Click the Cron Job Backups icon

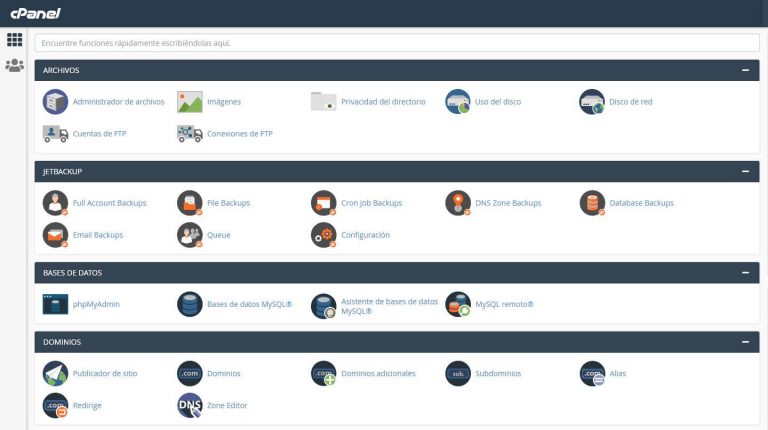tap(323, 203)
